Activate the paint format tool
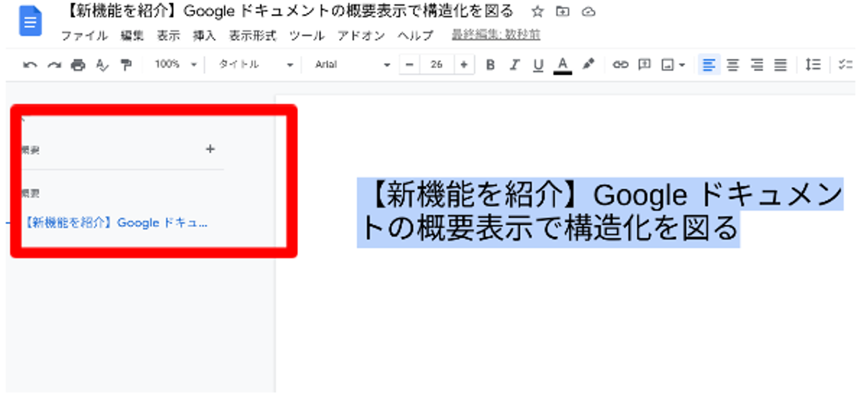 tap(126, 65)
